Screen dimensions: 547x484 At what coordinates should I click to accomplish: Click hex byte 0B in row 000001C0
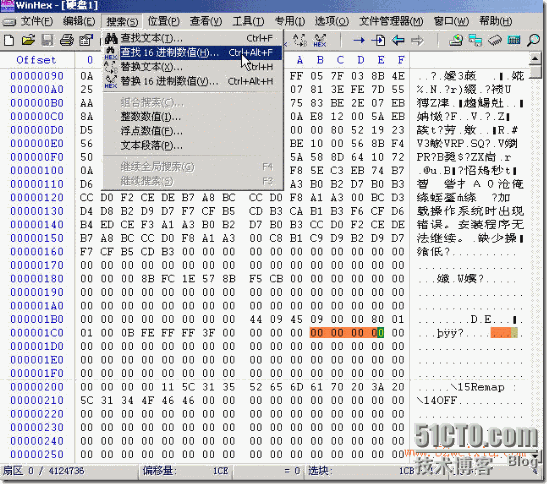click(127, 333)
